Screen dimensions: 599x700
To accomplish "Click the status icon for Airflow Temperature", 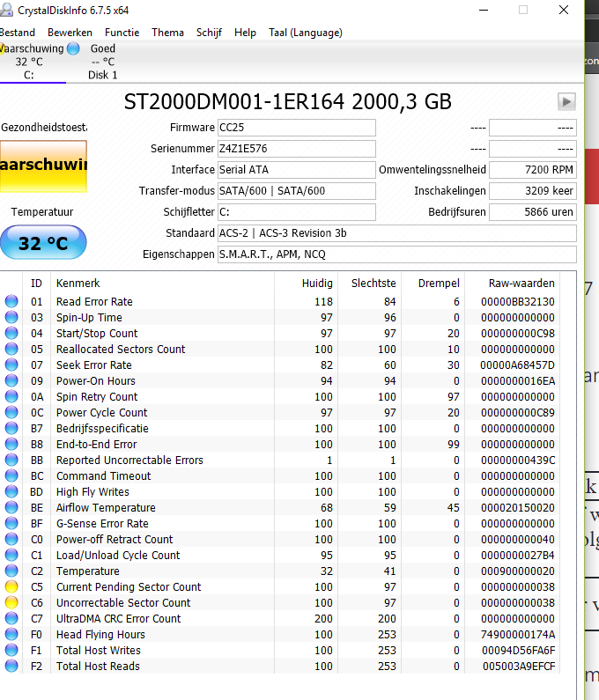I will point(11,507).
